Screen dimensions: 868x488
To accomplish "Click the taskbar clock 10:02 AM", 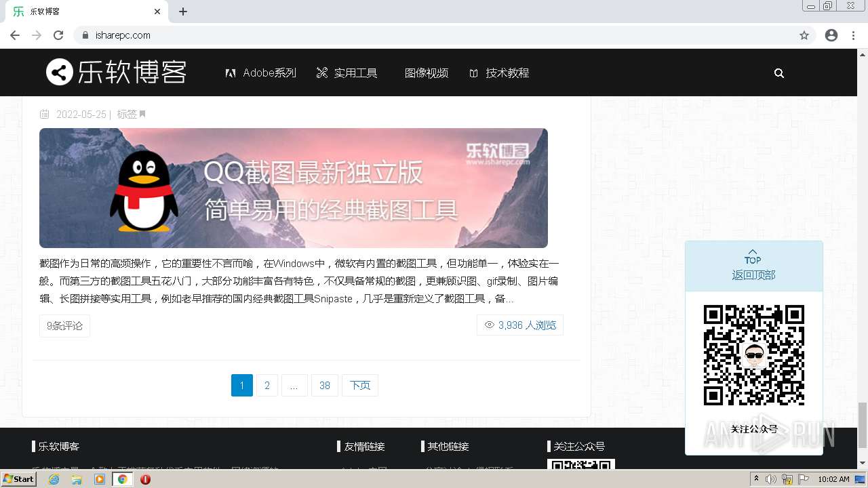I will point(833,479).
